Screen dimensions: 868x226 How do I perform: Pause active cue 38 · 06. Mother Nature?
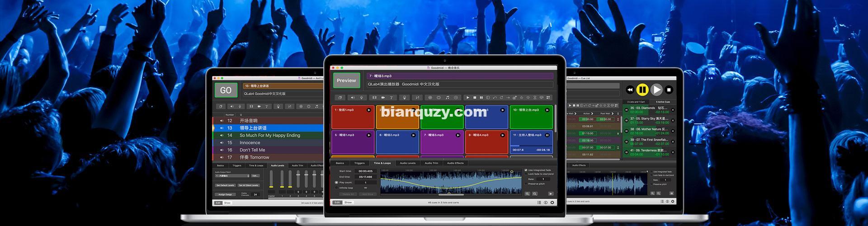(x=626, y=131)
